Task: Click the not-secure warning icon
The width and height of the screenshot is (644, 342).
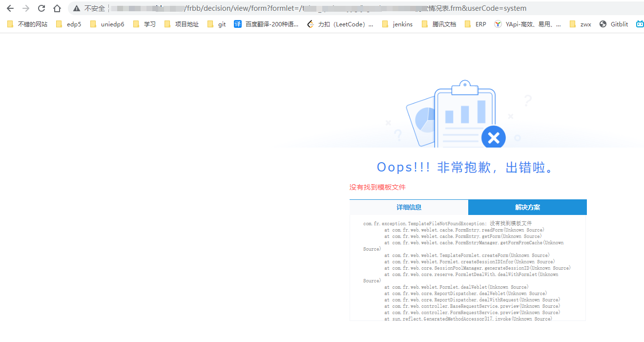Action: tap(77, 8)
